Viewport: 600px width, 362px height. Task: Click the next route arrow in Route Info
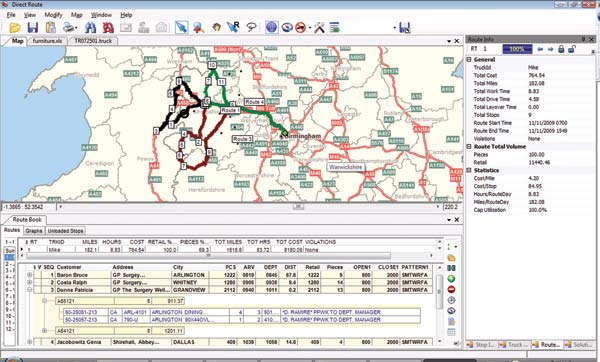tap(550, 49)
